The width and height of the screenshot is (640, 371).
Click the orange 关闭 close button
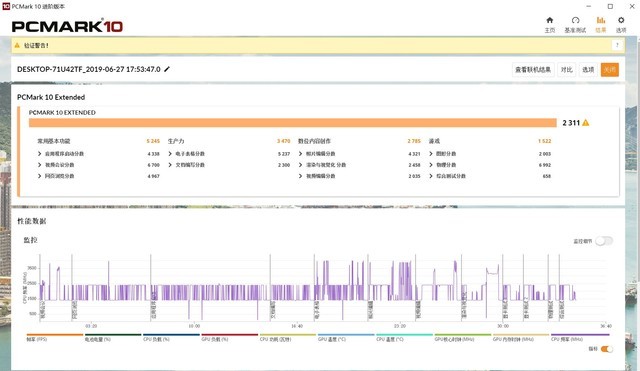point(610,69)
